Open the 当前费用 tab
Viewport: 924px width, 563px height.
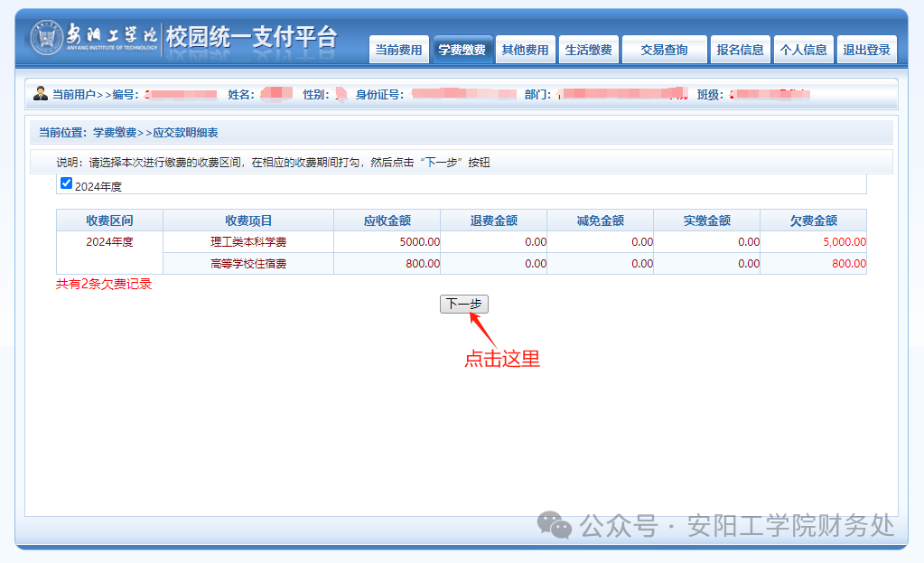click(398, 51)
